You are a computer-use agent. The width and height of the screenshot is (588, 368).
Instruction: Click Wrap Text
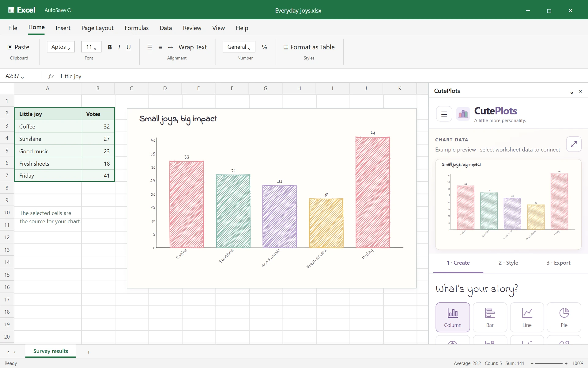click(193, 47)
